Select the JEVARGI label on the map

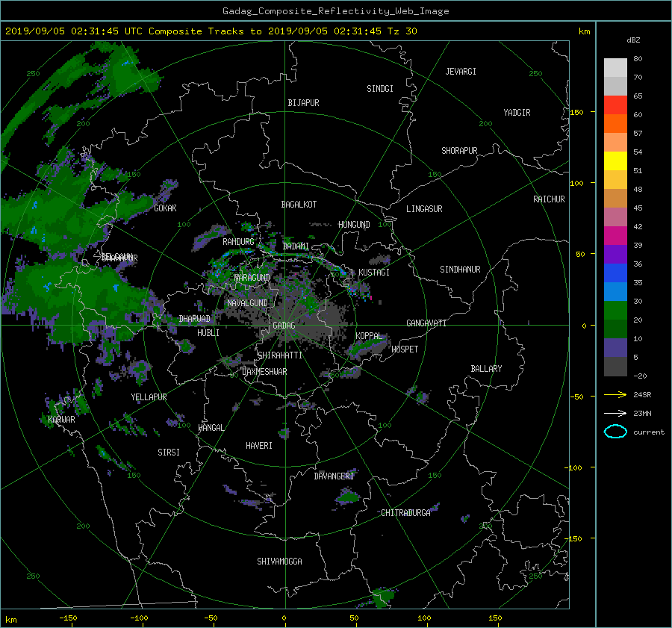click(x=461, y=72)
